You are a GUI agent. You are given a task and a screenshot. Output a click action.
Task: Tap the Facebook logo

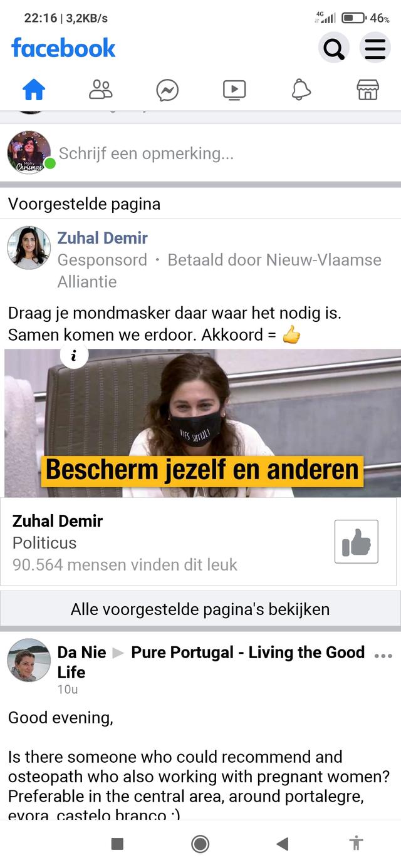click(63, 48)
